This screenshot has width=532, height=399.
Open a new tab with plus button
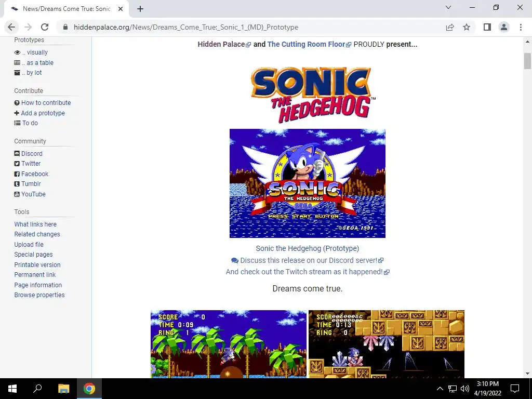pyautogui.click(x=140, y=9)
